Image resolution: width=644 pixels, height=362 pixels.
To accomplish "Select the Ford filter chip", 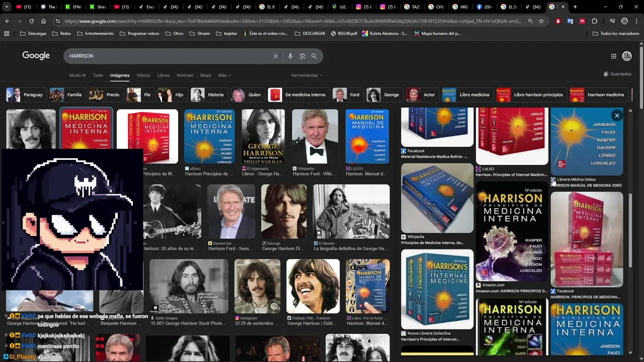I will (348, 95).
